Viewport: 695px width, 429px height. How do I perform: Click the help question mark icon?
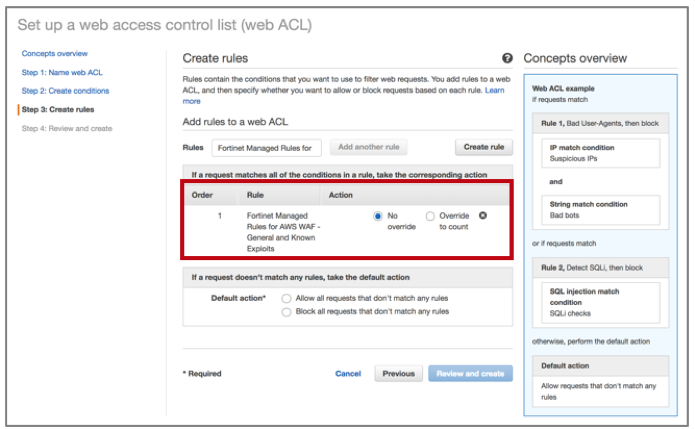508,59
